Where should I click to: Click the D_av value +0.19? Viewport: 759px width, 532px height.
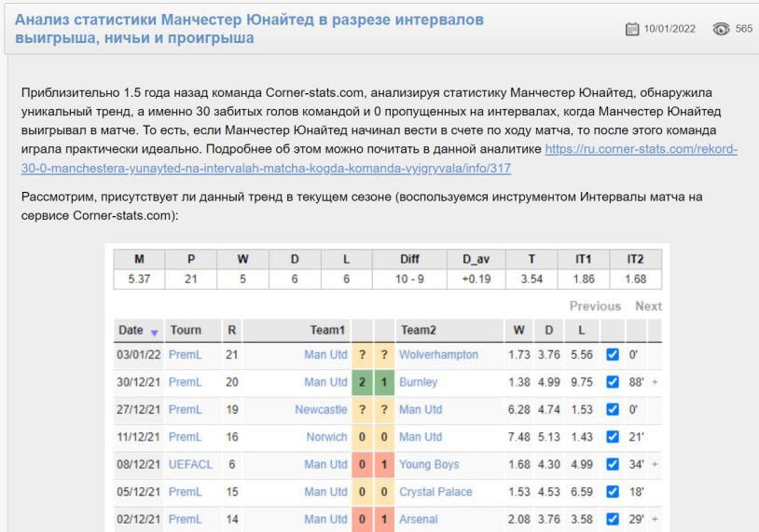(476, 280)
